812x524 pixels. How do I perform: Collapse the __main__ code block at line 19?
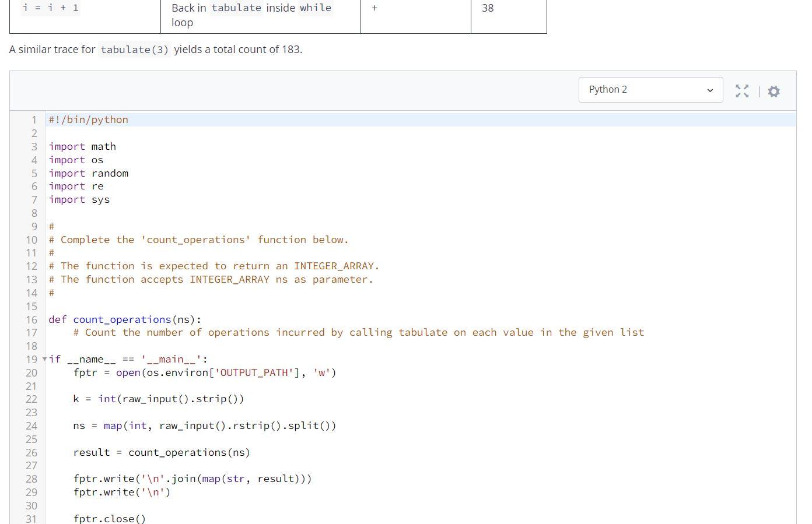[x=44, y=360]
